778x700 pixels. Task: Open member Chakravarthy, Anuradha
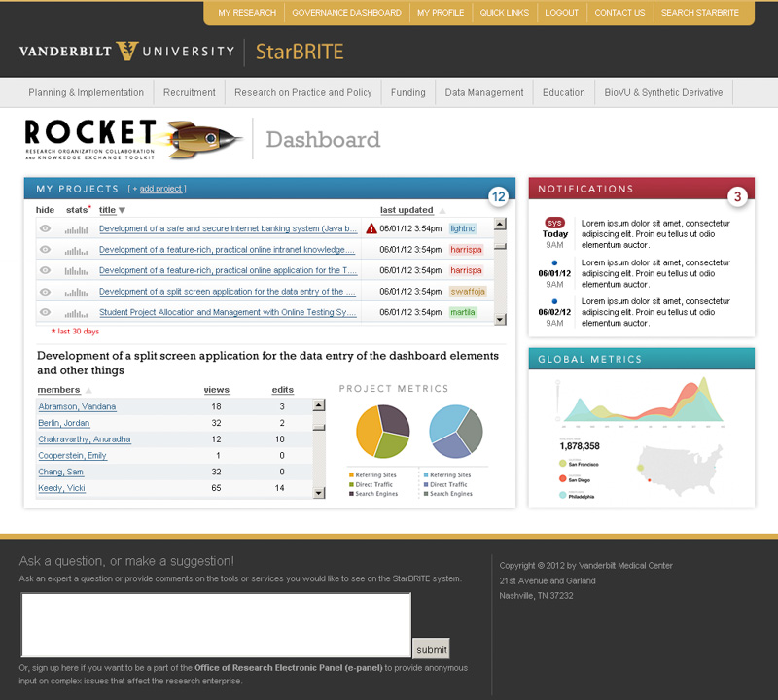tap(85, 439)
